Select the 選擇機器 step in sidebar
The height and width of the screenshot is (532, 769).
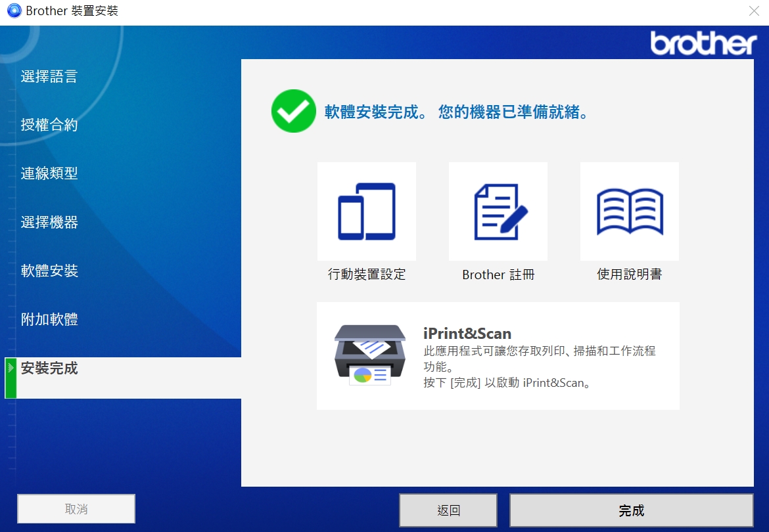pyautogui.click(x=49, y=223)
